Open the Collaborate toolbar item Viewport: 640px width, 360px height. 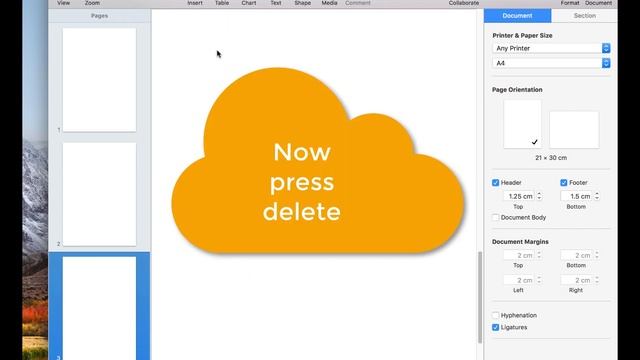(464, 3)
